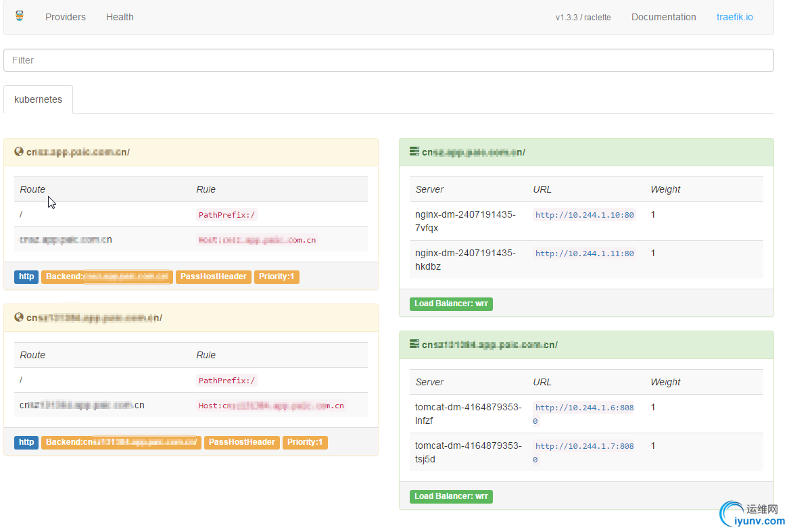The height and width of the screenshot is (532, 789).
Task: Click PathPrefix:/ rule in second frontend
Action: click(227, 381)
